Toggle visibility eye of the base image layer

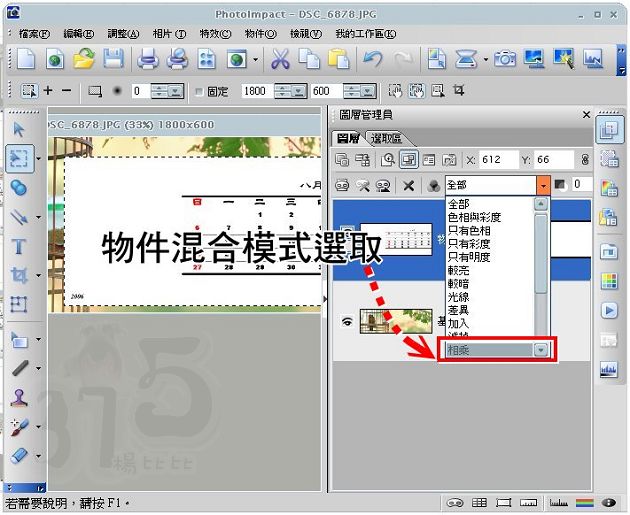click(x=347, y=321)
